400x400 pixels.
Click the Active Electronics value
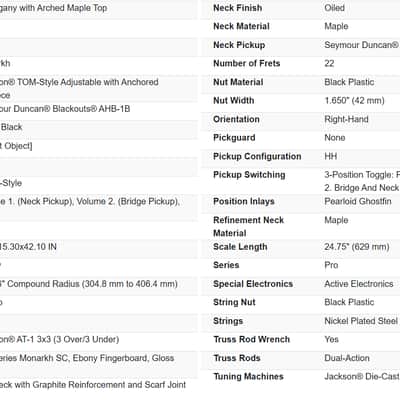pyautogui.click(x=359, y=284)
